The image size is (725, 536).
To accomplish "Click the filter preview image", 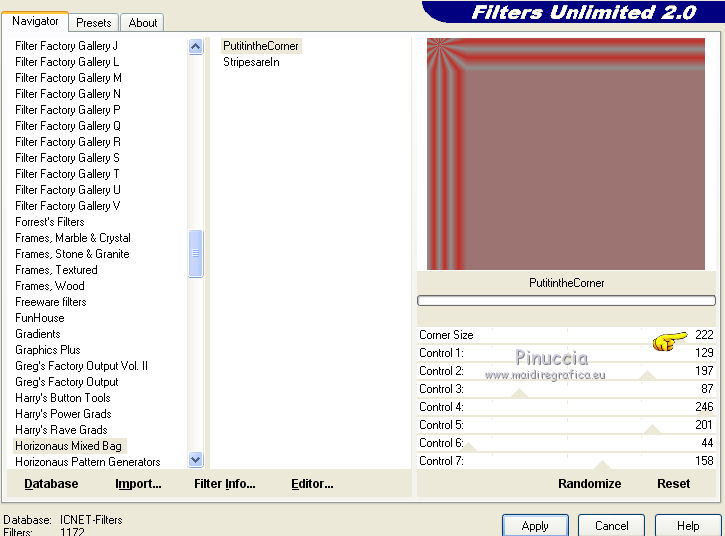I will point(566,154).
